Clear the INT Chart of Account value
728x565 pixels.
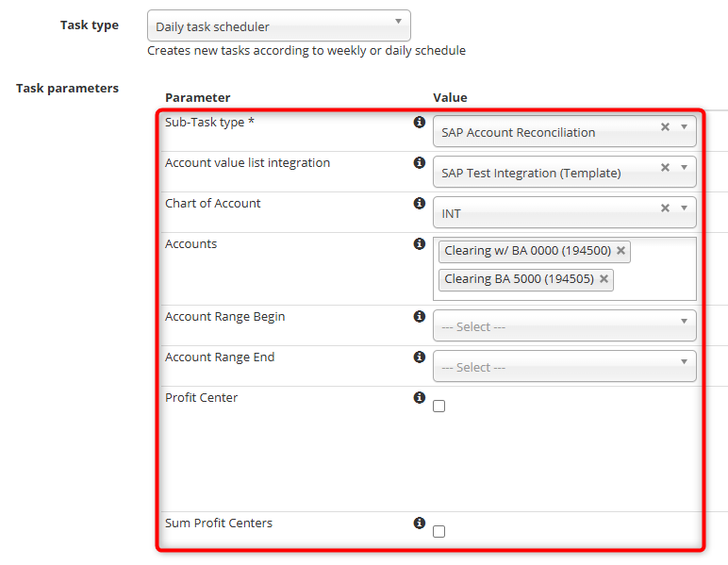pyautogui.click(x=665, y=208)
